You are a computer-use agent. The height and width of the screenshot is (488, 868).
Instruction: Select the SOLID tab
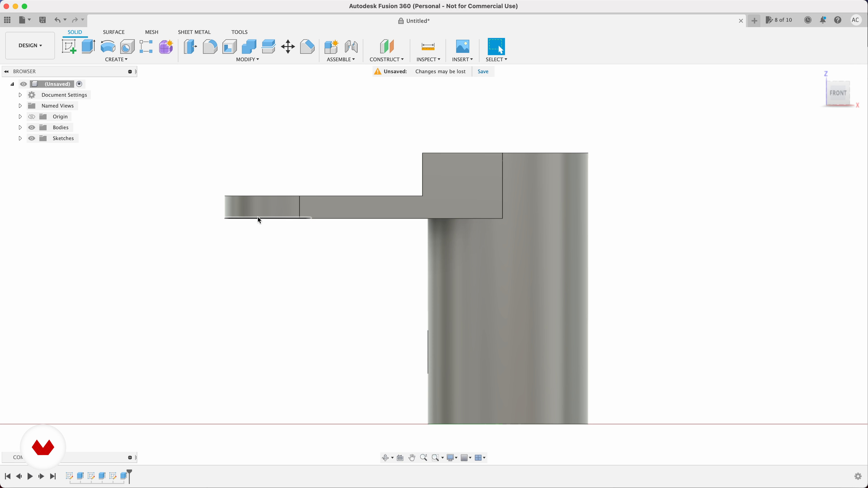(75, 32)
